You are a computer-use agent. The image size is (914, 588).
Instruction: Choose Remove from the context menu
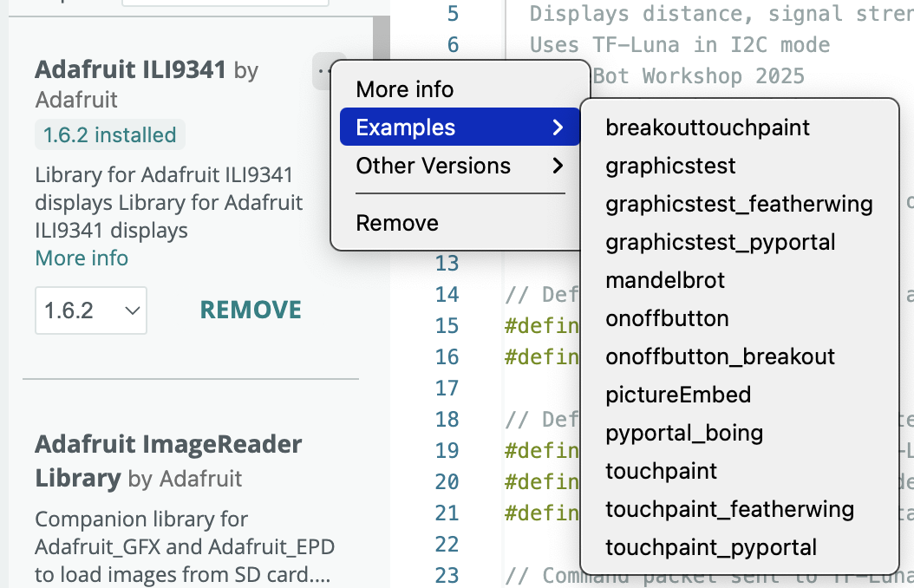[397, 223]
